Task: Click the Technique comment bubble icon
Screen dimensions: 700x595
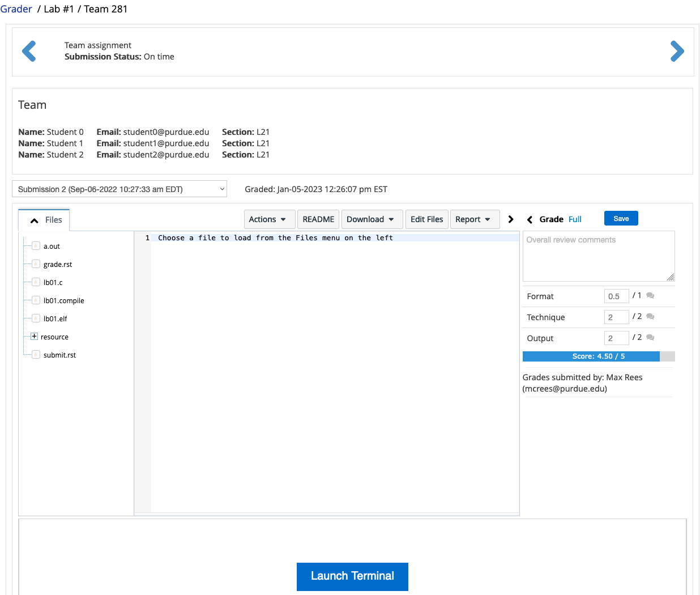Action: (x=650, y=317)
